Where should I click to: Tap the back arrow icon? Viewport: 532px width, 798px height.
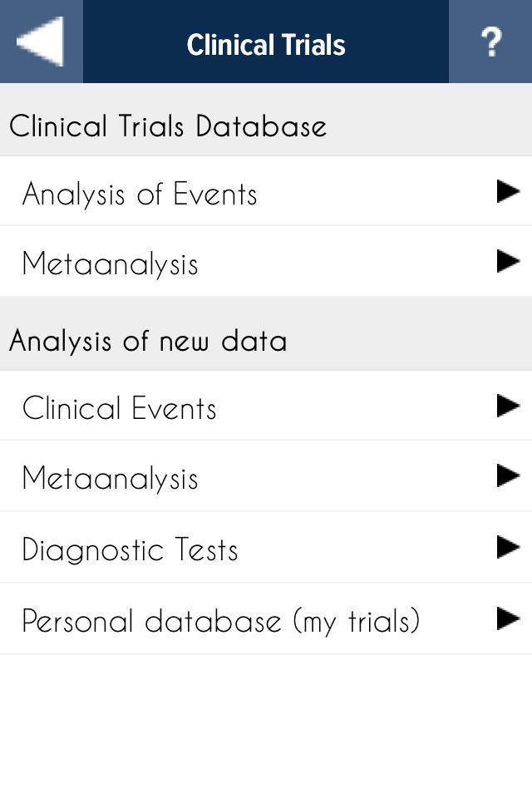pyautogui.click(x=40, y=42)
